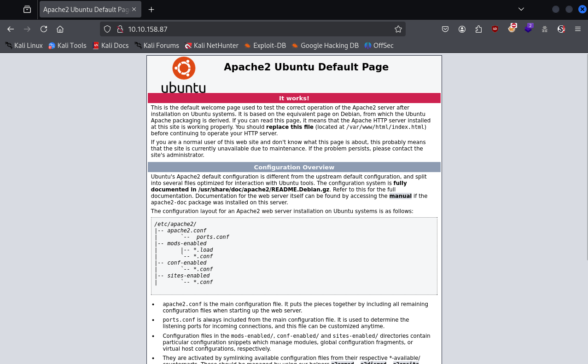
Task: Click the mods-enabled entry in the tree
Action: [x=187, y=243]
